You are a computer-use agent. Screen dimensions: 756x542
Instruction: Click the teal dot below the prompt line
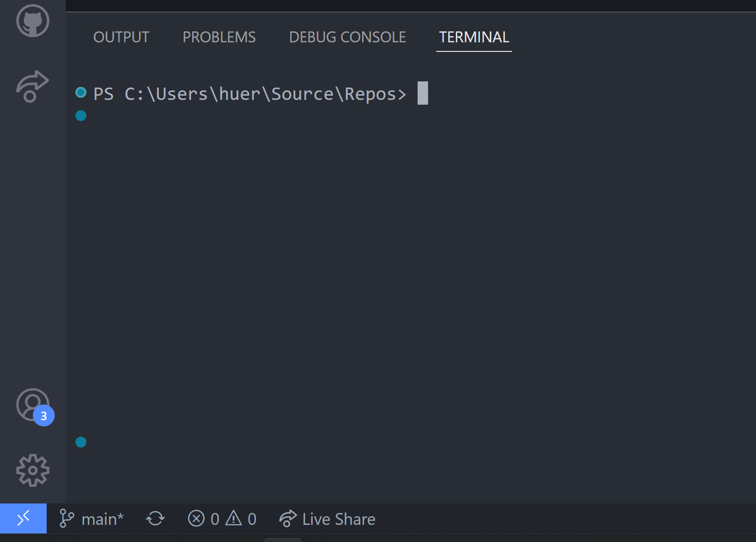80,115
